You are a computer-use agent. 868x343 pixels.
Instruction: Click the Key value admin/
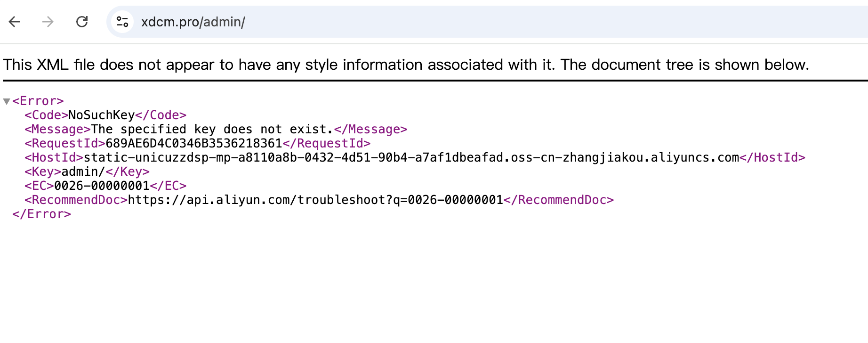(83, 172)
